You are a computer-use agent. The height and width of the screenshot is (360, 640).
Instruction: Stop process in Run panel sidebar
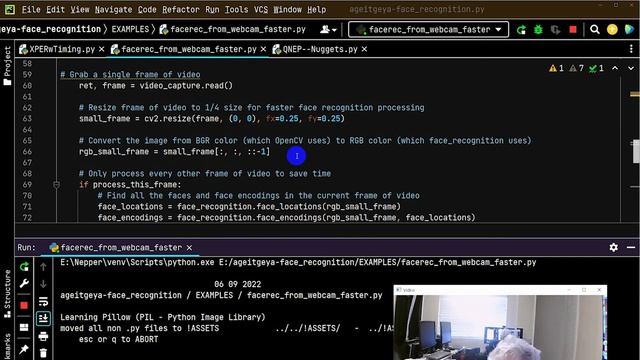pyautogui.click(x=24, y=305)
